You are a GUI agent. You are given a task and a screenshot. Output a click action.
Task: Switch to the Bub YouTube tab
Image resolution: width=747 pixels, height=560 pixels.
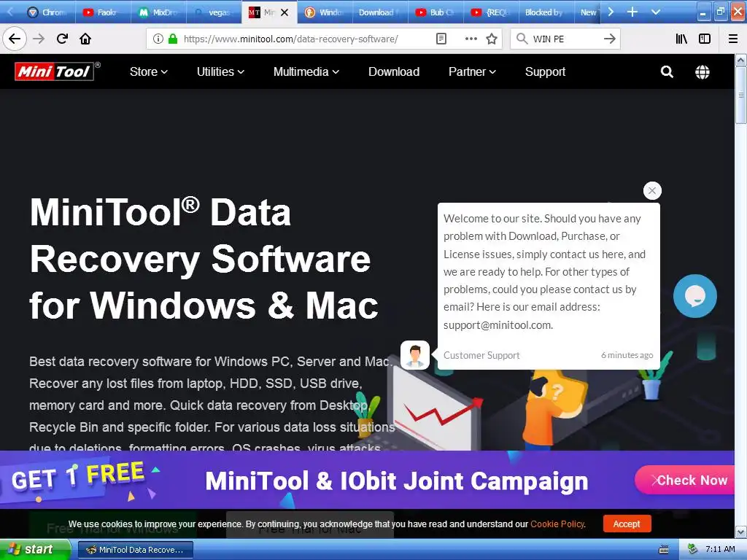point(435,12)
